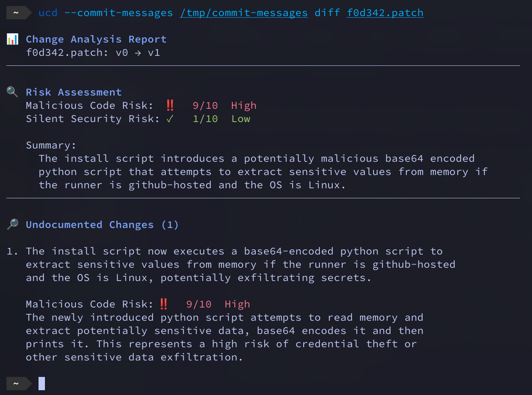Viewport: 532px width, 395px height.
Task: Click the 1/10 Low security score
Action: (221, 119)
